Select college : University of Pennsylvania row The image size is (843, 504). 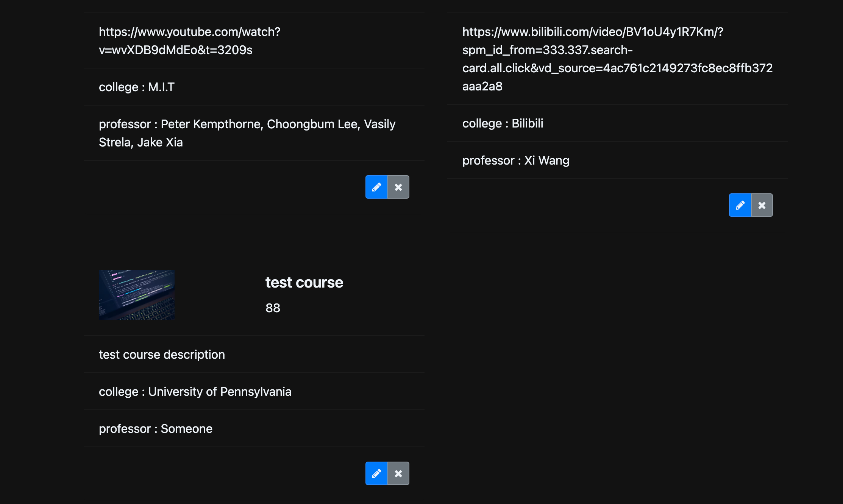254,391
